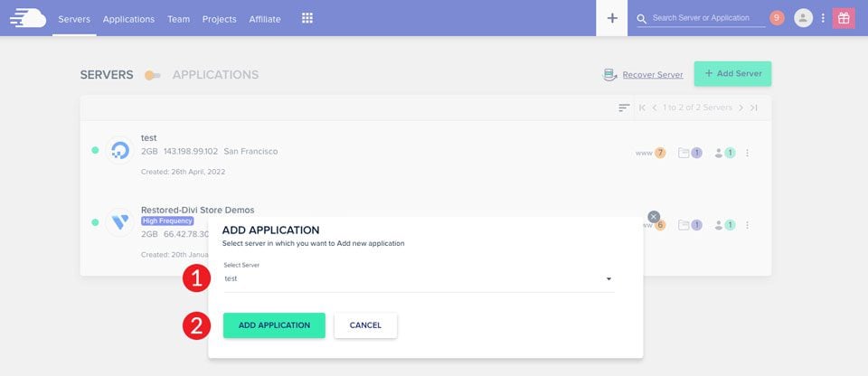Go to Applications tab in navbar
This screenshot has width=868, height=376.
[128, 19]
